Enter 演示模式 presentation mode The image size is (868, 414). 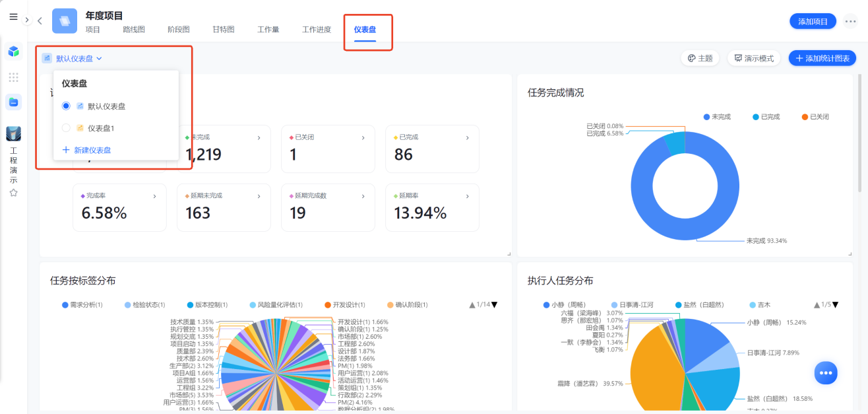(754, 58)
